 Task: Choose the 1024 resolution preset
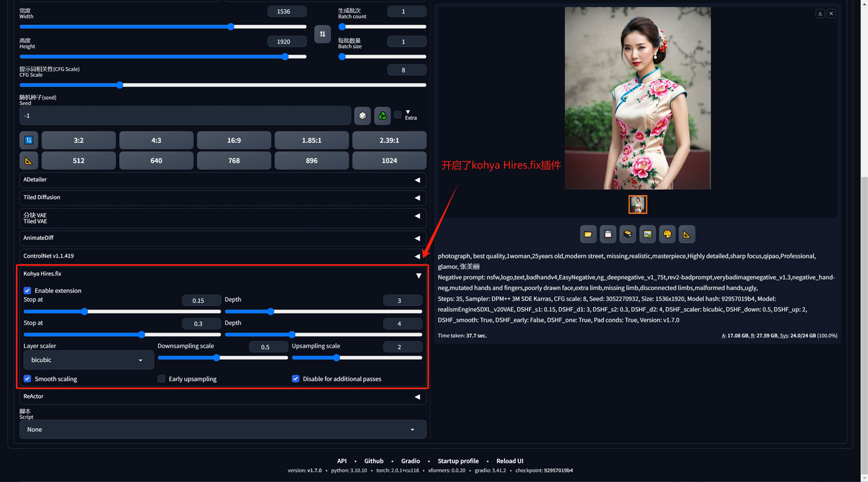coord(389,161)
